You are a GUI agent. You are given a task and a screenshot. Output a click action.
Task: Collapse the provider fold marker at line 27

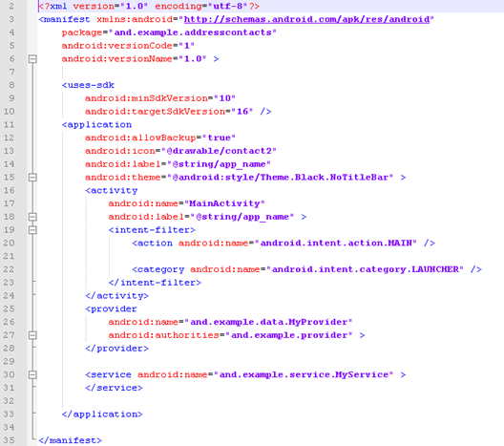[x=32, y=335]
